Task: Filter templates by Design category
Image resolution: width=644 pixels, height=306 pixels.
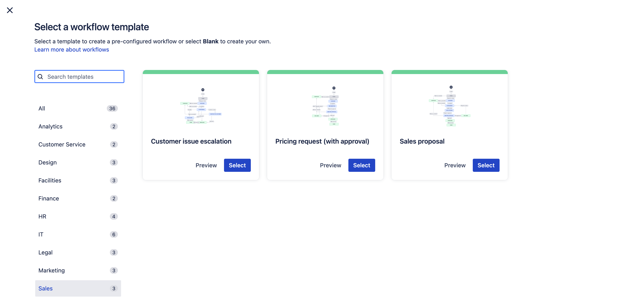Action: [x=47, y=162]
